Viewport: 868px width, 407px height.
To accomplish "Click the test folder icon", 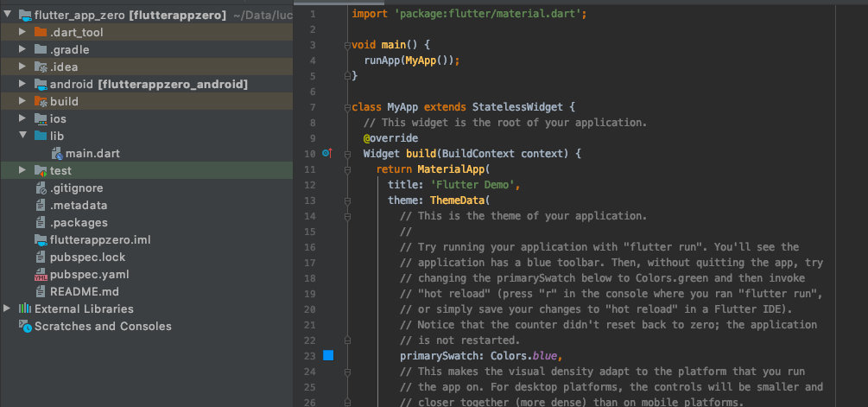I will tap(41, 170).
